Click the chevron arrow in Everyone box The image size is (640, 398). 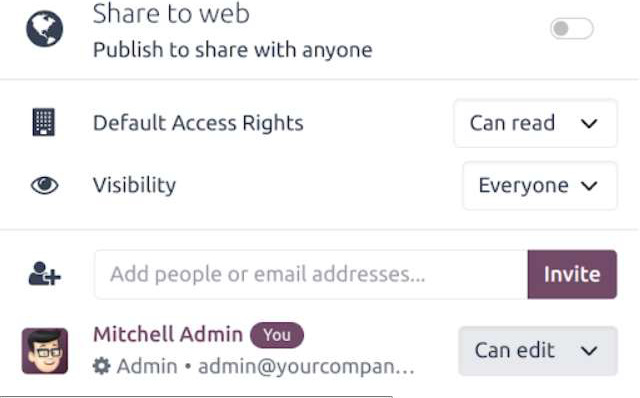click(589, 186)
